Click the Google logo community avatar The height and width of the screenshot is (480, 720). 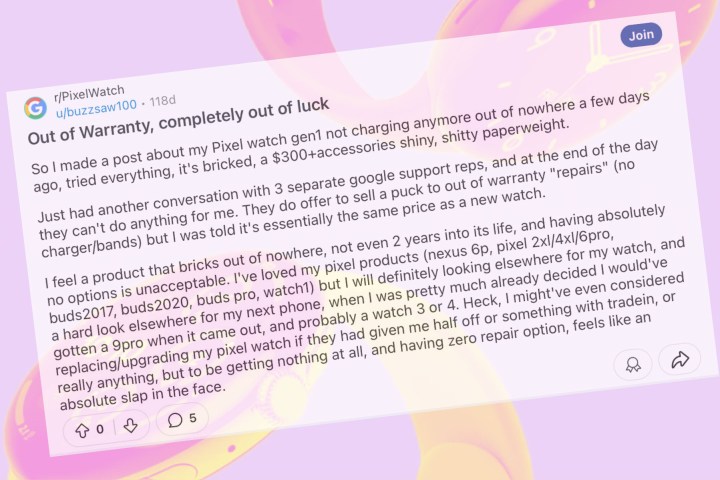[x=35, y=107]
